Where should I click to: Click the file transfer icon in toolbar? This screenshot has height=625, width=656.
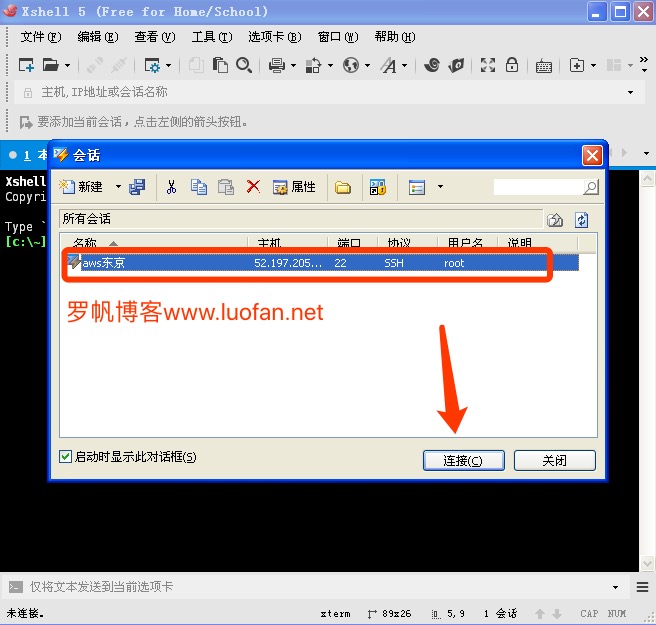313,65
